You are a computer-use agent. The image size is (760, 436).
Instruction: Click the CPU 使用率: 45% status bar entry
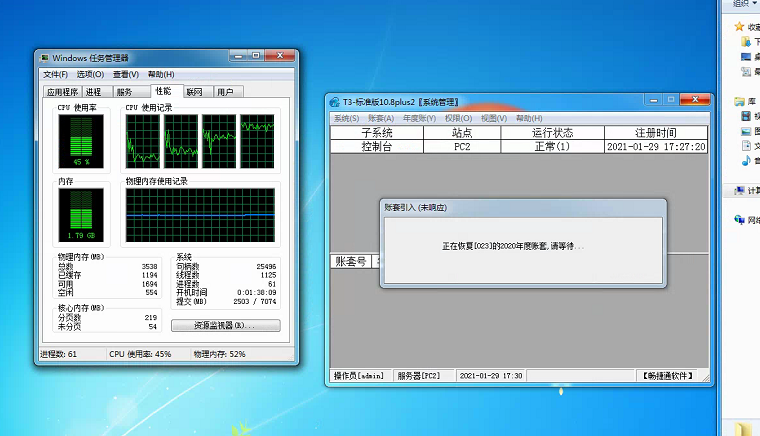(x=140, y=354)
